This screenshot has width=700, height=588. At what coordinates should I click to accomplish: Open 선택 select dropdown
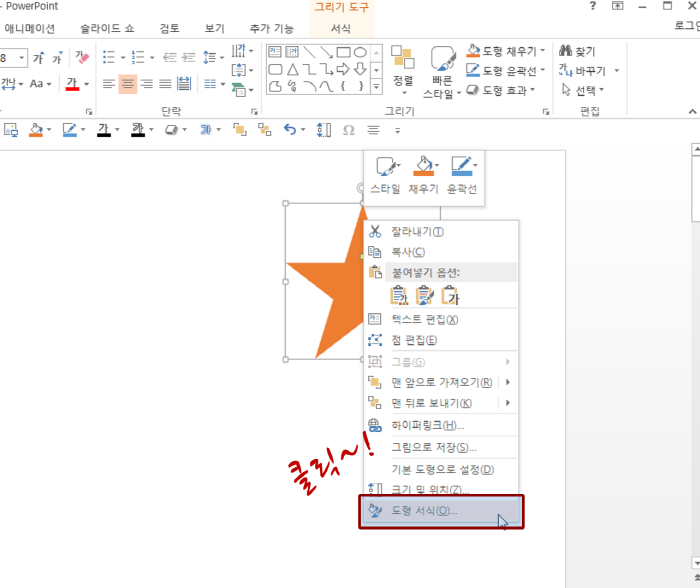click(x=583, y=90)
